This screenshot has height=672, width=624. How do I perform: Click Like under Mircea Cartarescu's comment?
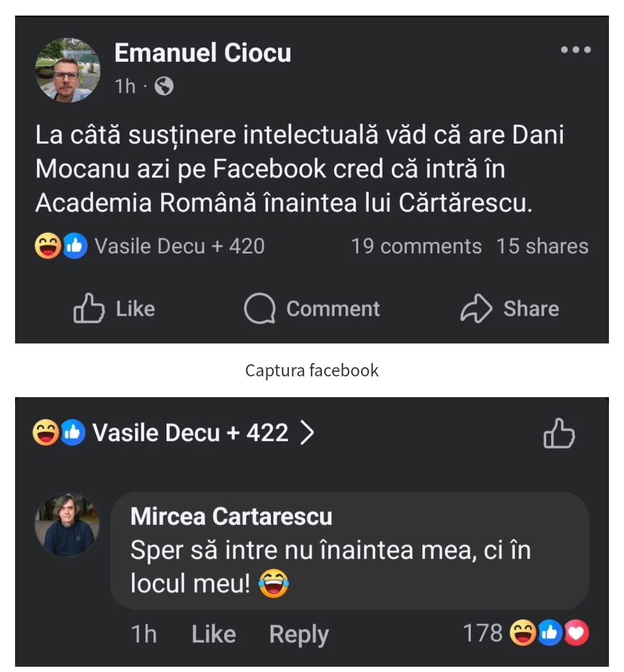tap(214, 634)
